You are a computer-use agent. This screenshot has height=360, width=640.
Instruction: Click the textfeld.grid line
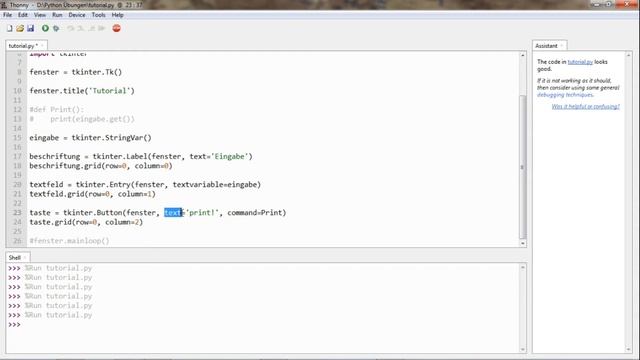(92, 194)
